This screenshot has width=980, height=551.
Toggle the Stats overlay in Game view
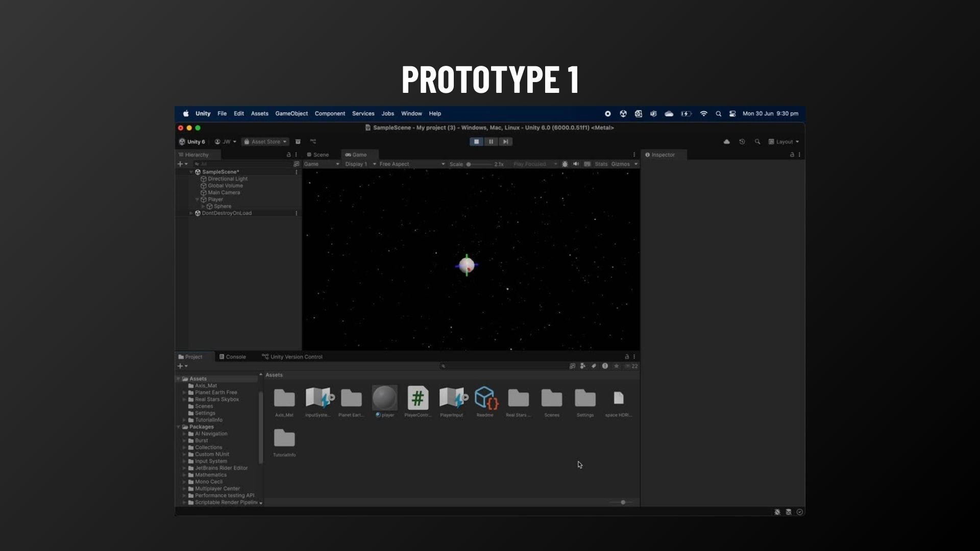tap(601, 164)
